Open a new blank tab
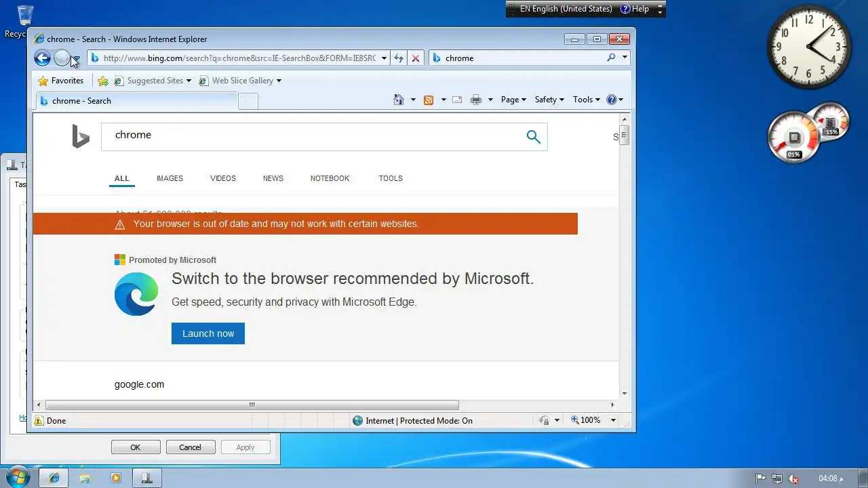This screenshot has height=488, width=868. pos(248,102)
